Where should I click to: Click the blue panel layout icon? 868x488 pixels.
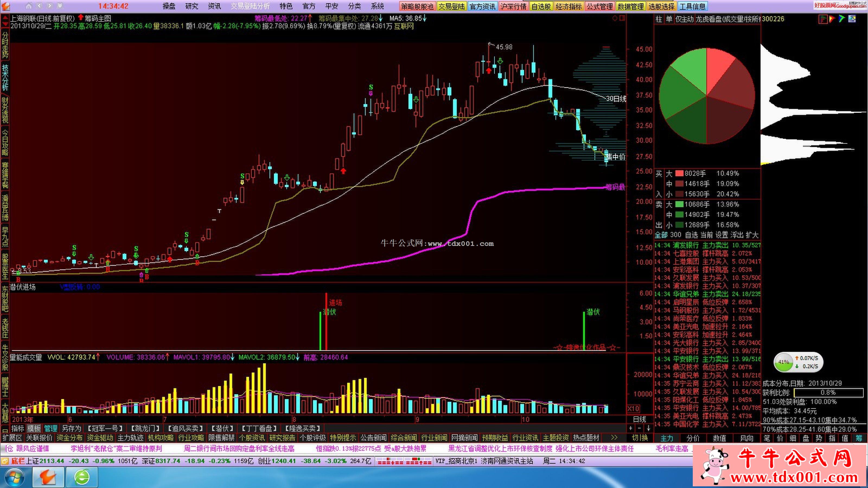click(x=852, y=19)
